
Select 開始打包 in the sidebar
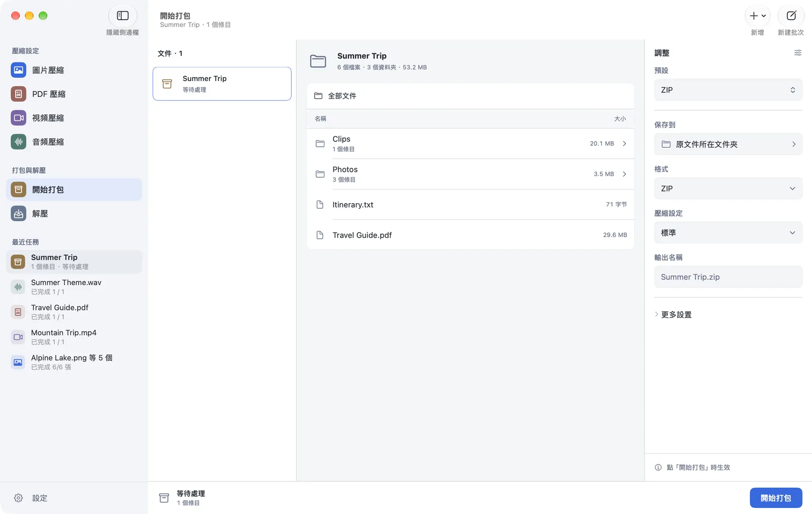click(x=74, y=189)
